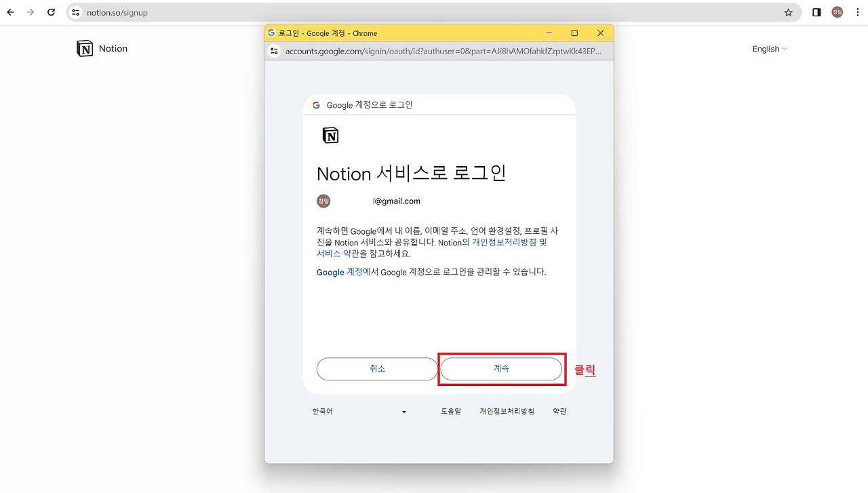868x493 pixels.
Task: Click 약관 in the popup footer
Action: pyautogui.click(x=559, y=412)
